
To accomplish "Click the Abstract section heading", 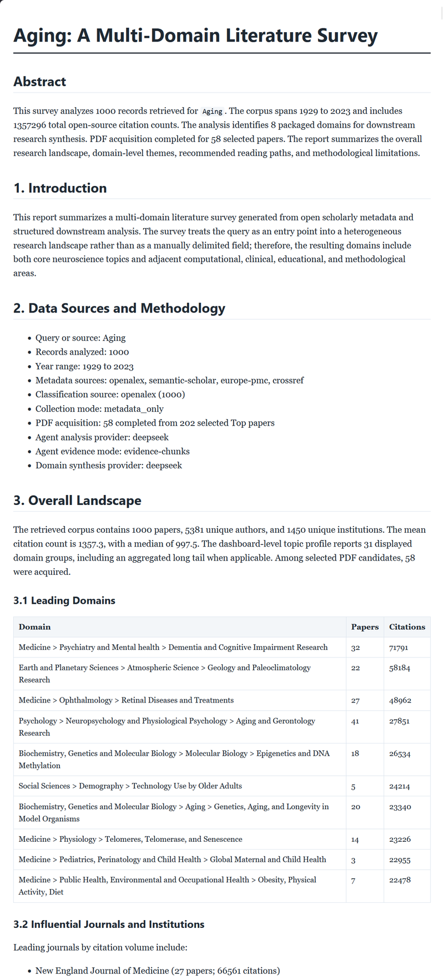I will coord(39,82).
